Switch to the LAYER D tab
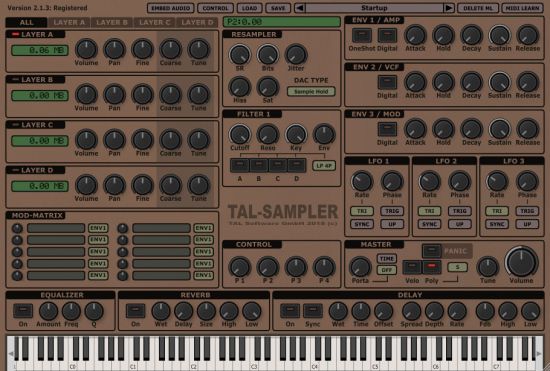The width and height of the screenshot is (550, 371). (197, 22)
